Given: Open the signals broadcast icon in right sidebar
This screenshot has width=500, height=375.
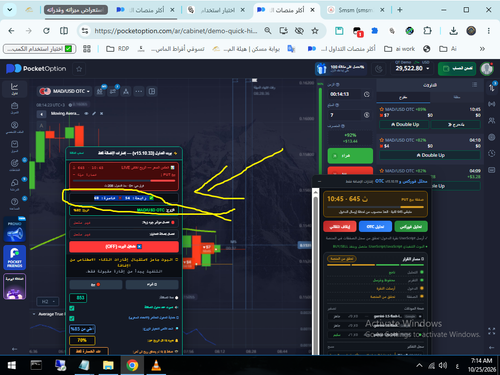Looking at the screenshot, I should pyautogui.click(x=492, y=104).
